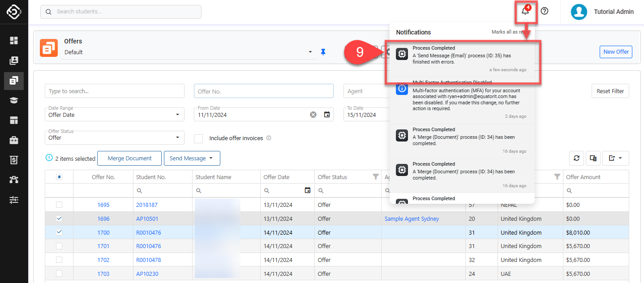The height and width of the screenshot is (283, 644).
Task: Open the Offer Status dropdown
Action: point(115,137)
